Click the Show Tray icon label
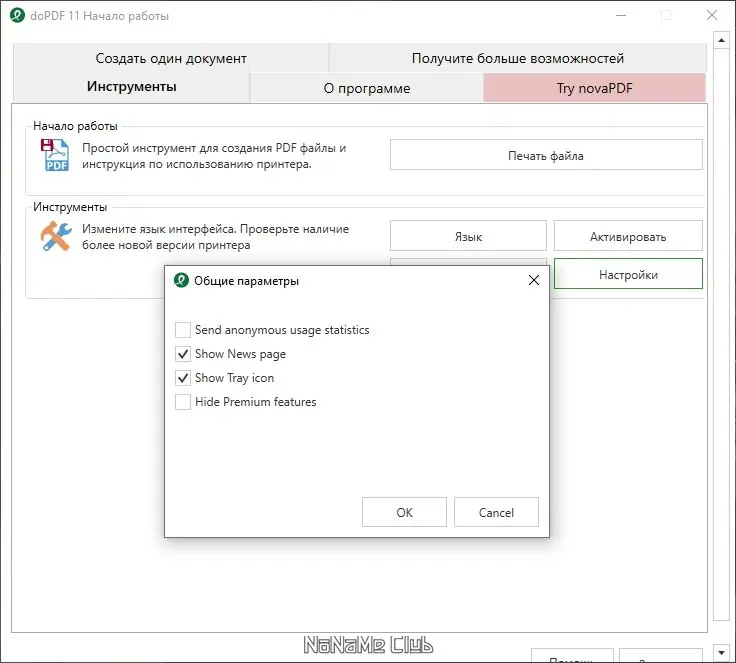This screenshot has height=663, width=736. pos(234,378)
